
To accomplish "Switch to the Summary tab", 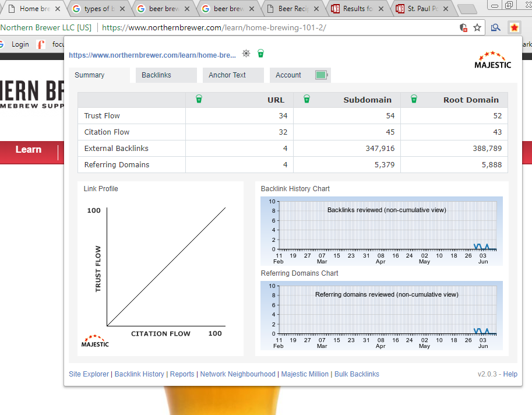I will pyautogui.click(x=99, y=75).
